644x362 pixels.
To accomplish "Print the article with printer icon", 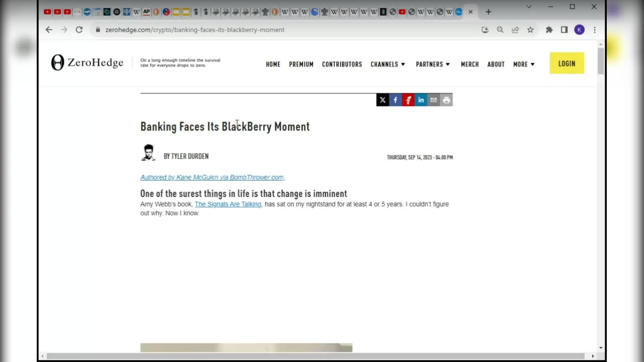I will pyautogui.click(x=446, y=100).
